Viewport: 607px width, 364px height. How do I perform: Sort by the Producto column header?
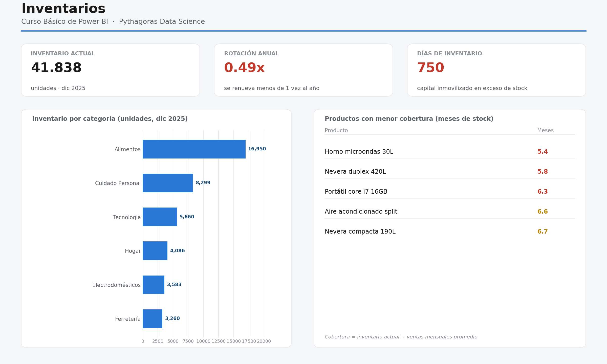point(336,130)
